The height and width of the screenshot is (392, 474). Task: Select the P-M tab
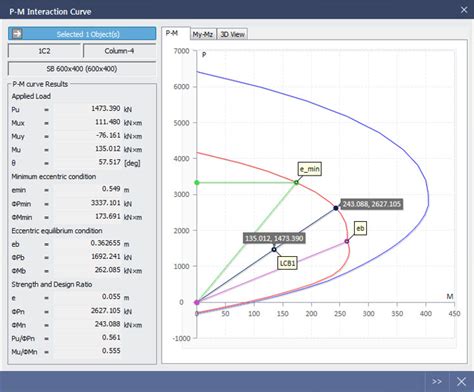point(172,33)
